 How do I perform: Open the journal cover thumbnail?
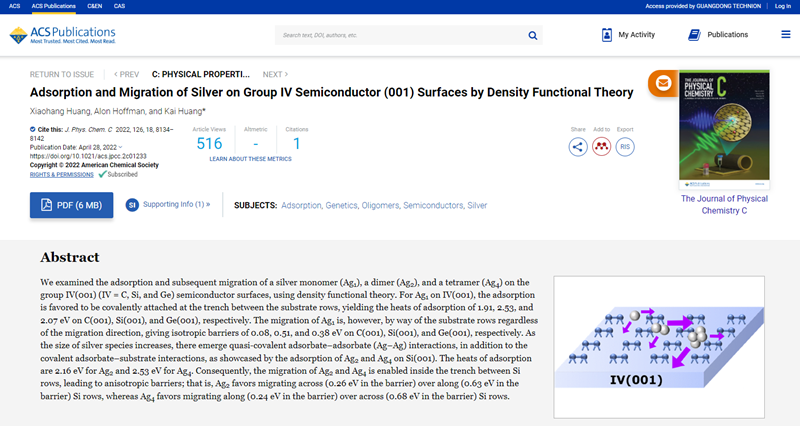click(723, 132)
